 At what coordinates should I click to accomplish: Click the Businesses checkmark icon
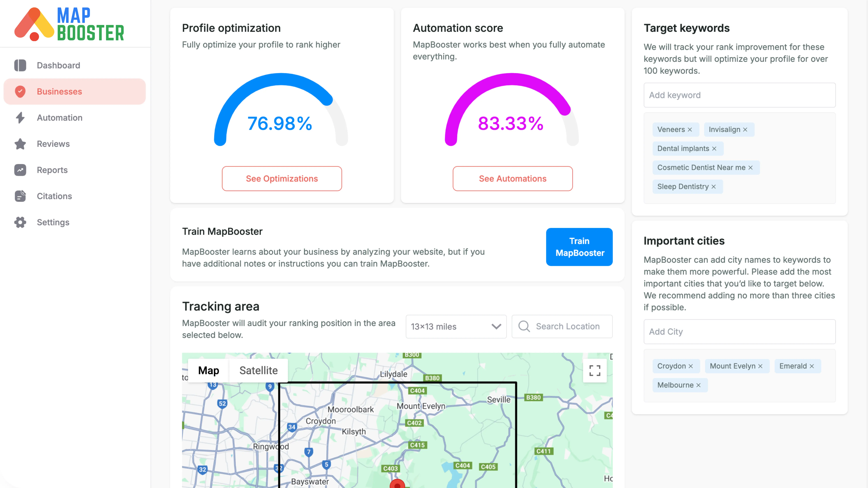pyautogui.click(x=20, y=92)
